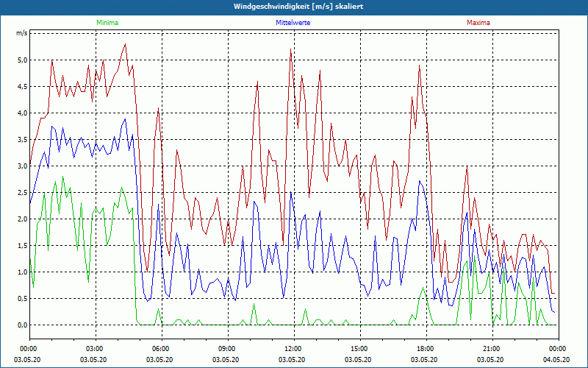The height and width of the screenshot is (368, 588).
Task: Click the '00:00' label above date 03.05.20
Action: coord(27,349)
